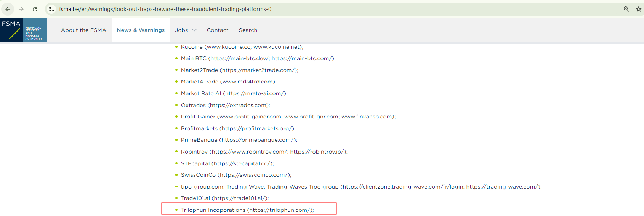Screen dimensions: 644x216
Task: Click the Oxtrades list entry
Action: click(225, 105)
